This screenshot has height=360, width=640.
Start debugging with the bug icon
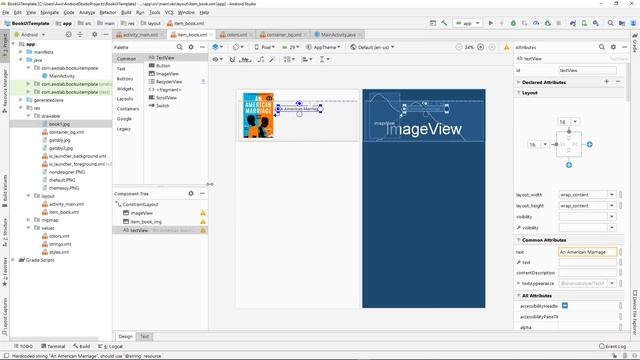coord(513,23)
